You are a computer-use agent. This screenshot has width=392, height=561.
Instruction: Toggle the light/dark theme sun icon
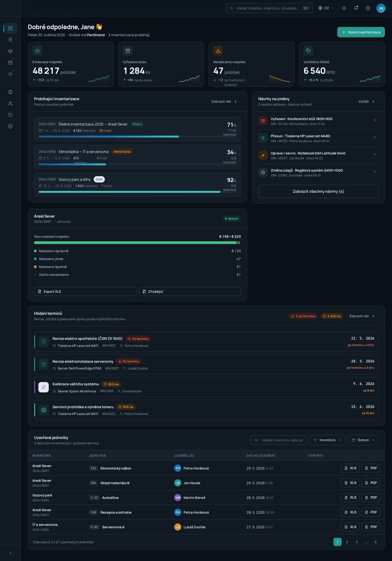pos(344,8)
